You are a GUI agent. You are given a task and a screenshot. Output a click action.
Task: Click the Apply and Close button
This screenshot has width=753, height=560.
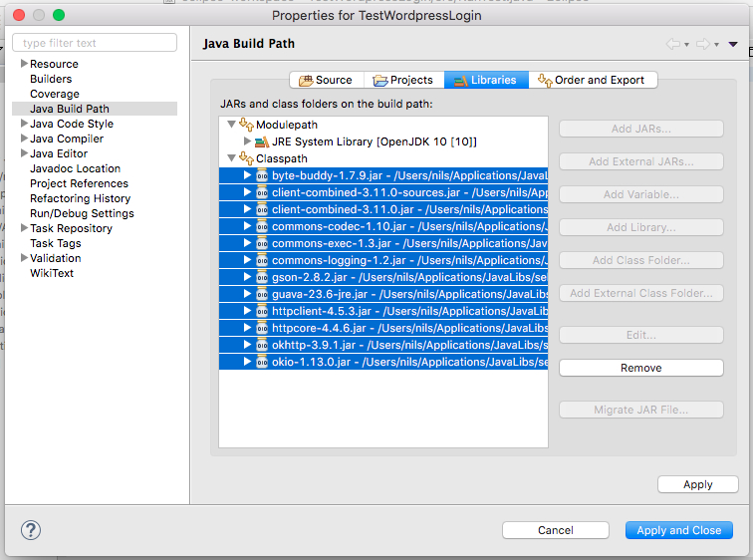tap(678, 530)
